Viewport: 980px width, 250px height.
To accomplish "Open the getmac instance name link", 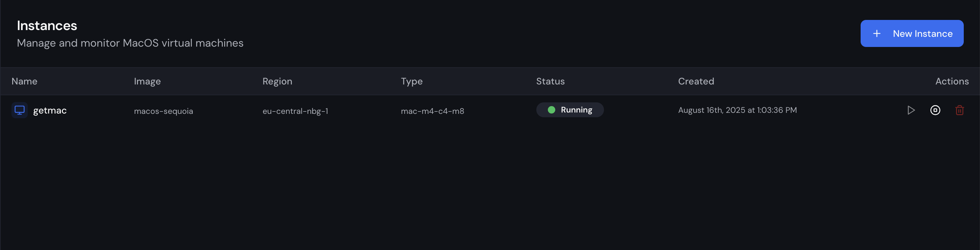I will tap(50, 110).
